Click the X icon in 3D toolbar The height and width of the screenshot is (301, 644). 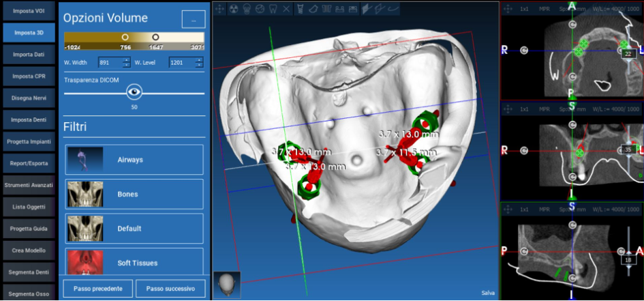[286, 9]
